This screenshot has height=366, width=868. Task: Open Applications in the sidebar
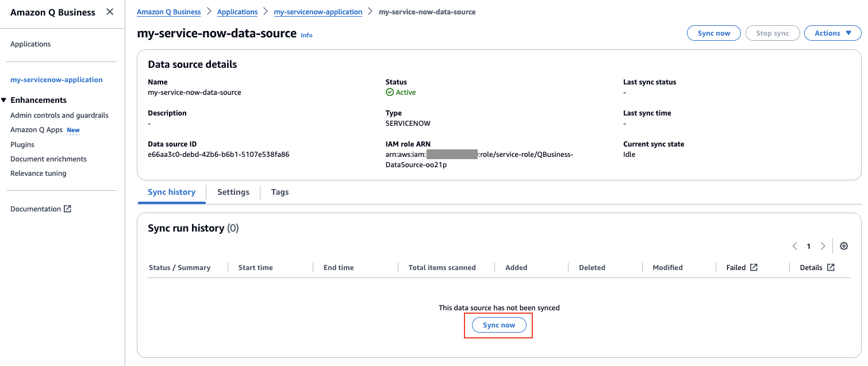(x=30, y=44)
